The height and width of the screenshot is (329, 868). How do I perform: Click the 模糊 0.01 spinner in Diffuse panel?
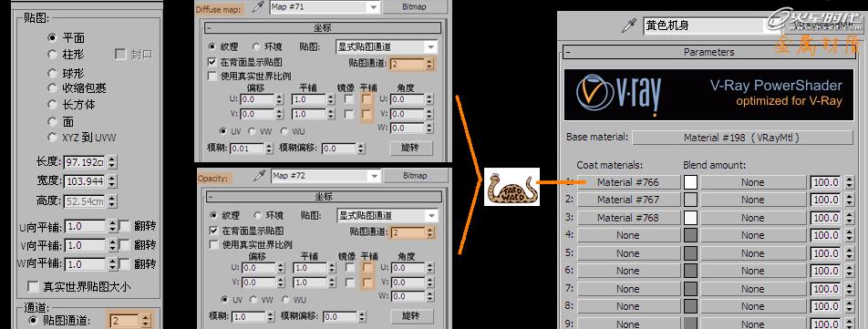[x=269, y=149]
